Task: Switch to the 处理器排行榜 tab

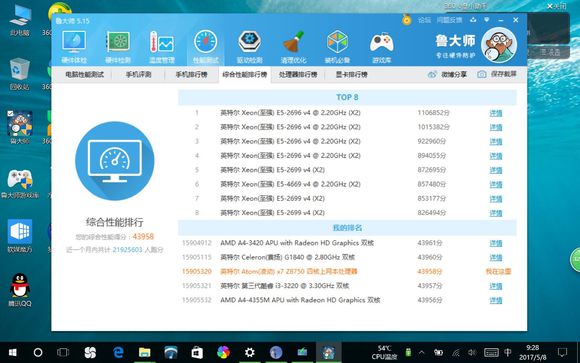Action: coord(298,74)
